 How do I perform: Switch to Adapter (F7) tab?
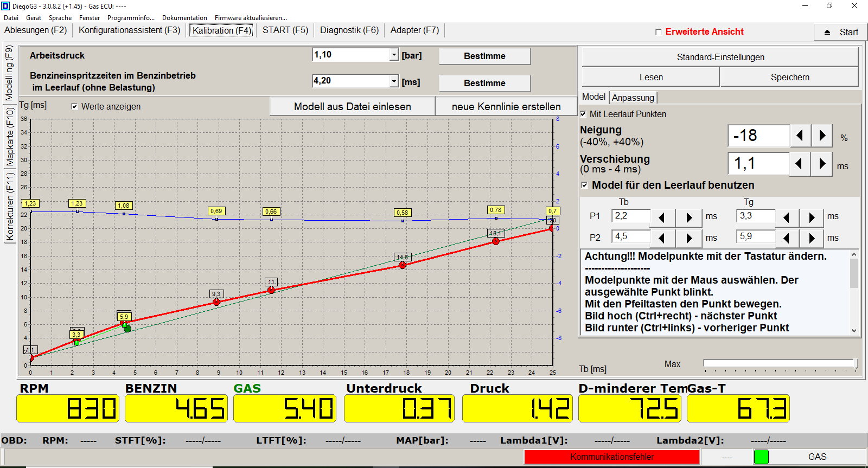pos(415,30)
